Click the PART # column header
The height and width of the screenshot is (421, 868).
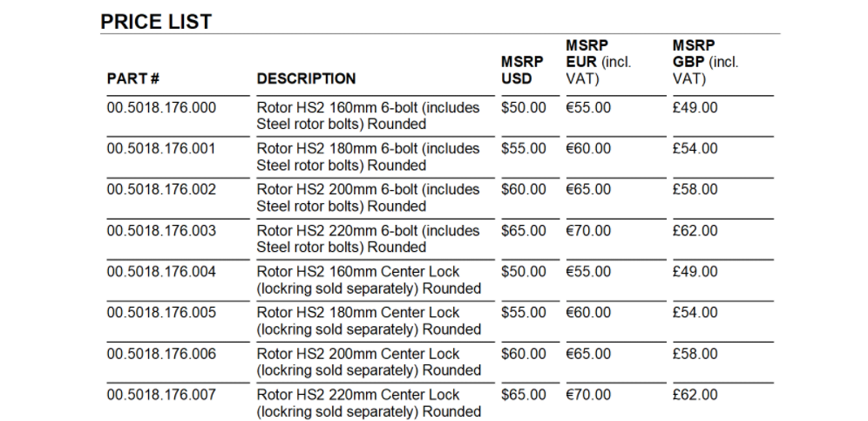[132, 78]
